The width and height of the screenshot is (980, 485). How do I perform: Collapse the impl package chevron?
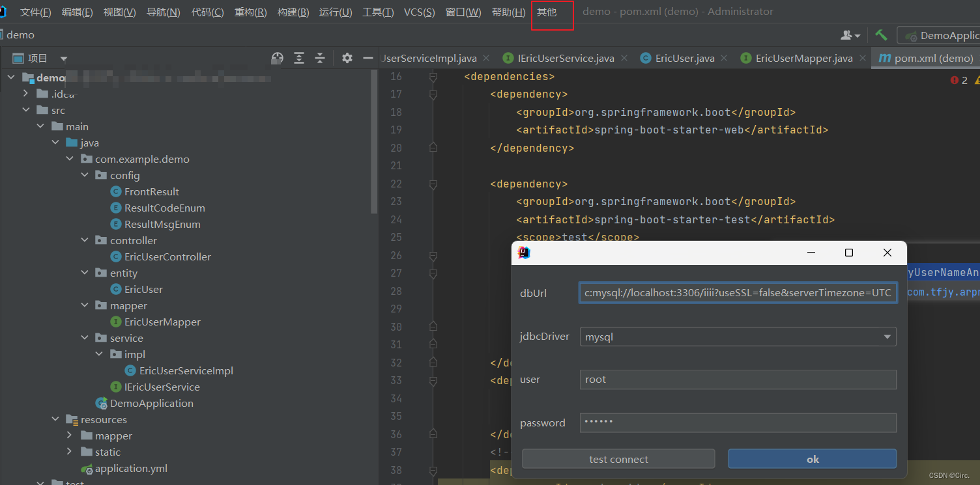point(99,354)
